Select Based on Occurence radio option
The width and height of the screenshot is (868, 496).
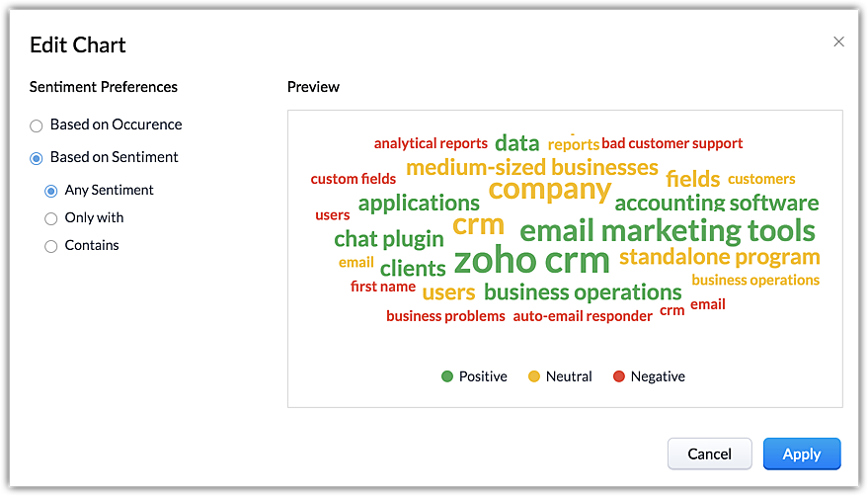pyautogui.click(x=37, y=125)
